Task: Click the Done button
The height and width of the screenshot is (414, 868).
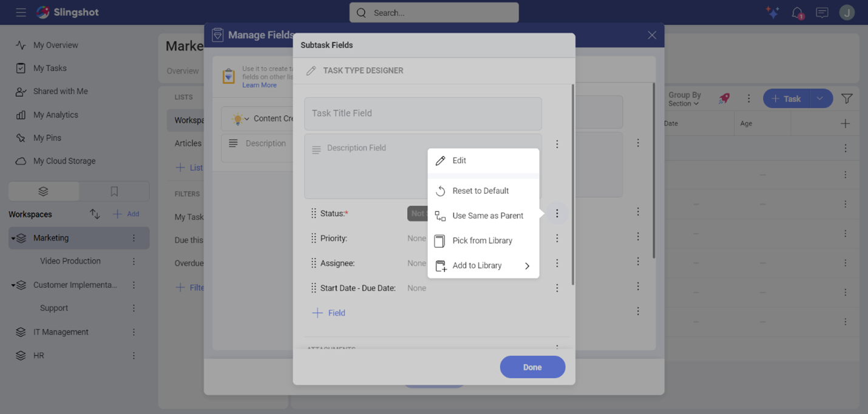Action: coord(532,367)
